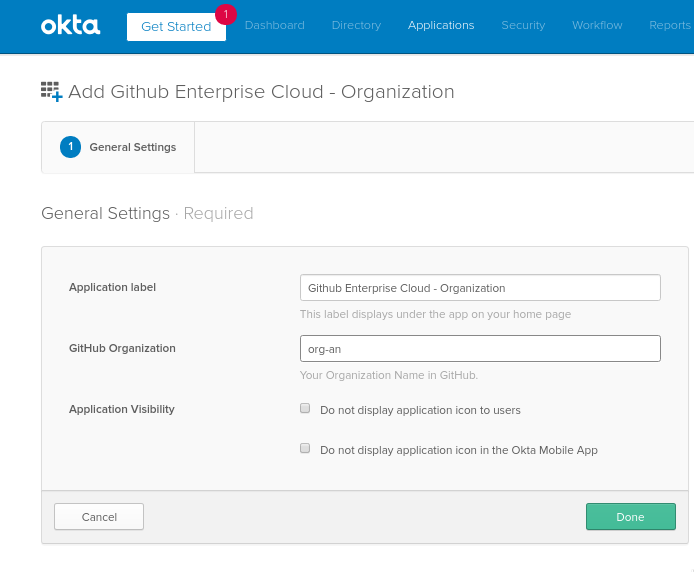Screen dimensions: 694x572
Task: Go to the Dashboard menu
Action: [x=274, y=25]
